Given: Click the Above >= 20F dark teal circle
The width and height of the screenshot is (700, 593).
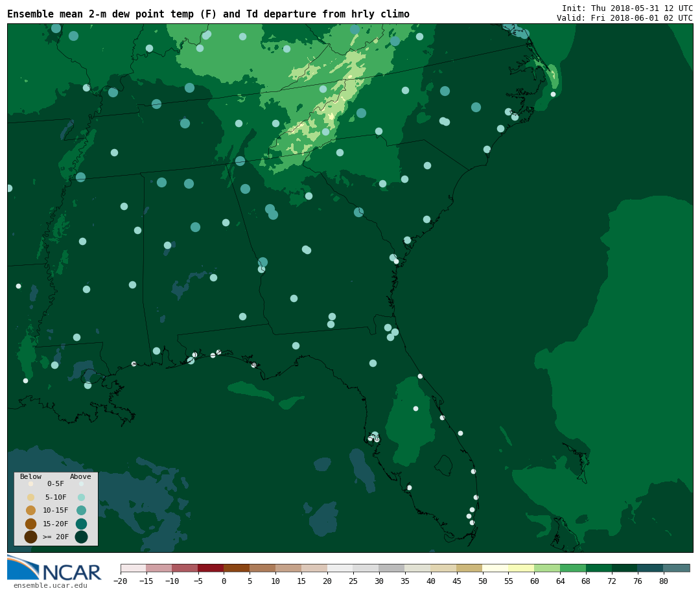Looking at the screenshot, I should pos(81,537).
